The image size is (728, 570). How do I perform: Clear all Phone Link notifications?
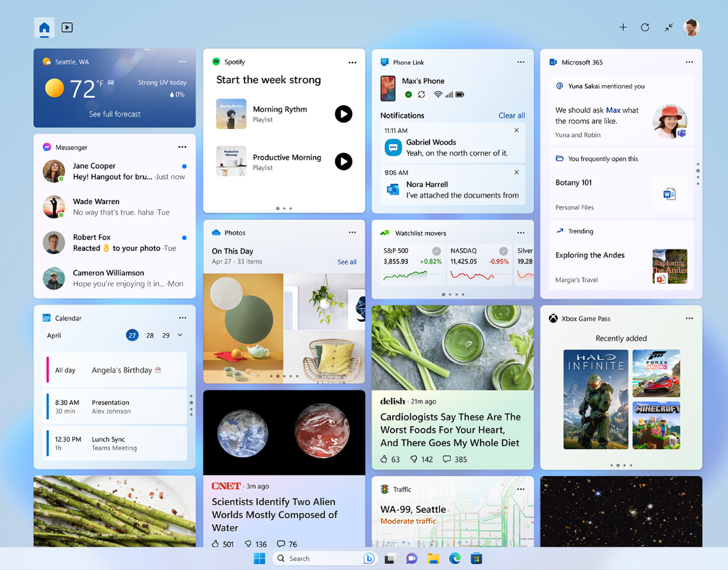(511, 115)
